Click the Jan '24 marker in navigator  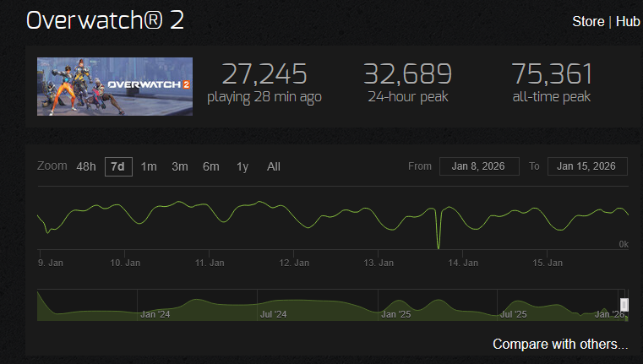coord(155,314)
